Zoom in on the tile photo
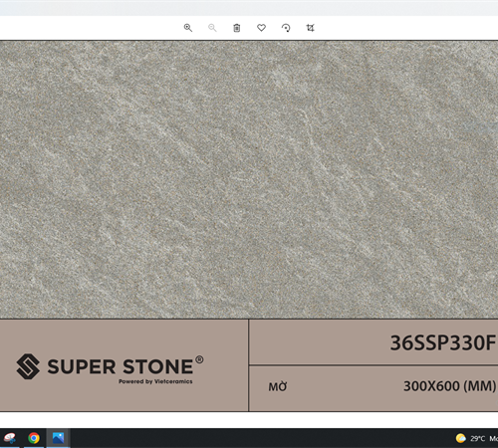This screenshot has height=448, width=498. [188, 28]
